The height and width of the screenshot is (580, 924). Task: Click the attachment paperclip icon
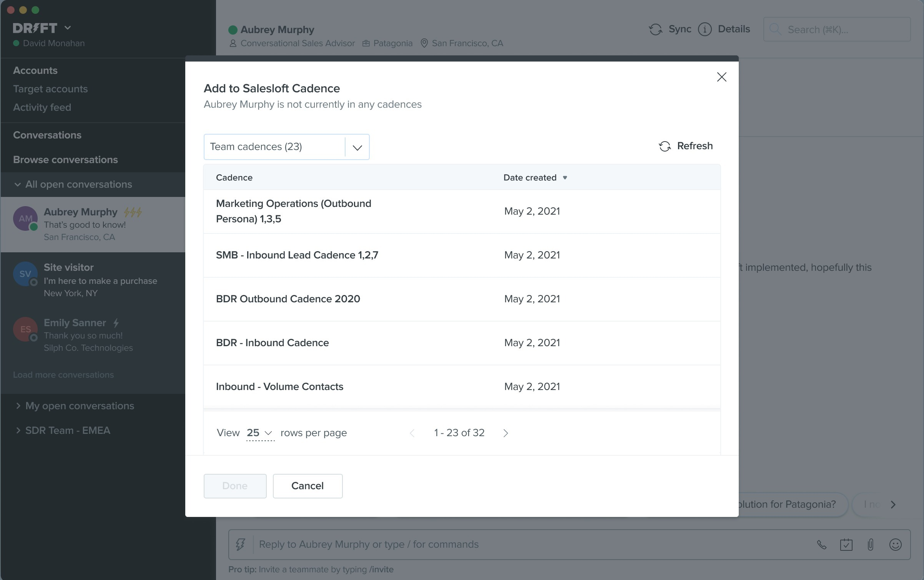pyautogui.click(x=871, y=545)
